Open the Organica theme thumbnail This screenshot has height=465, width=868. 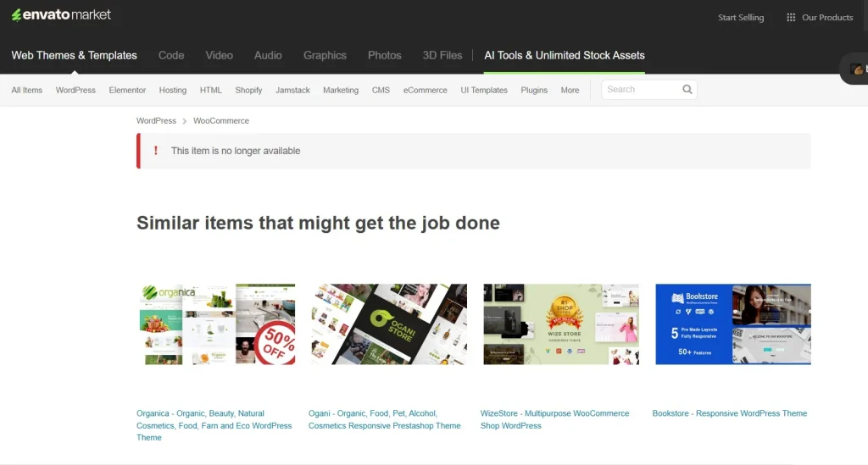[x=216, y=324]
